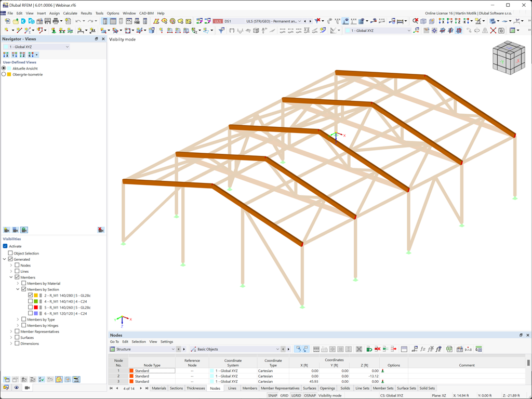Click the yellow swatch for section GL28c

[x=36, y=295]
